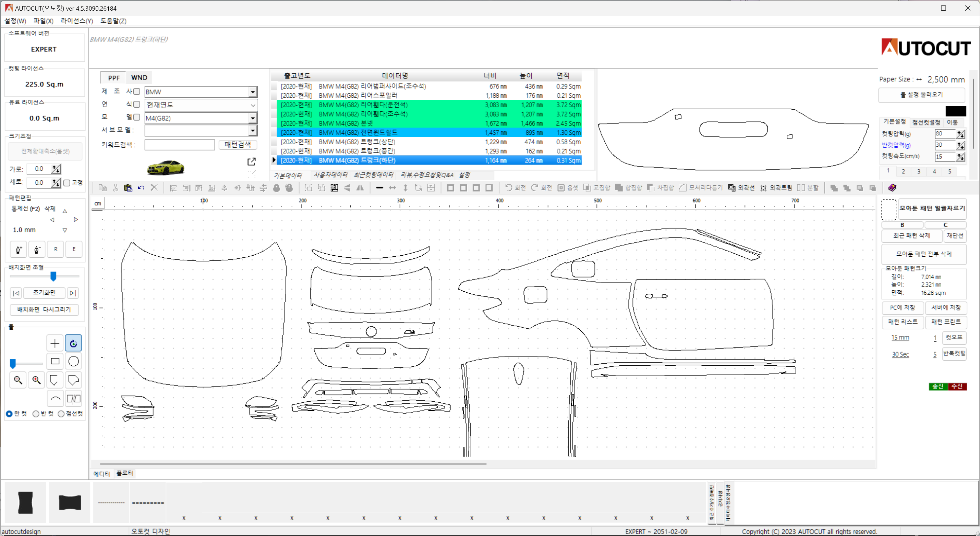The height and width of the screenshot is (536, 980).
Task: Click the 가로 width stepper
Action: [56, 169]
